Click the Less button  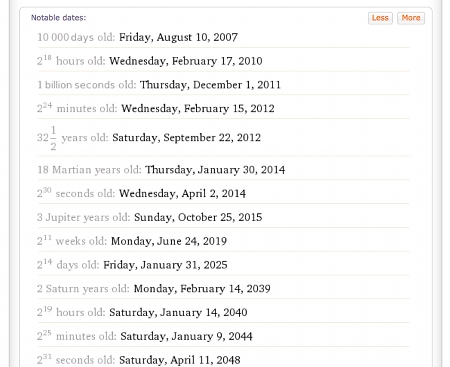(x=380, y=18)
